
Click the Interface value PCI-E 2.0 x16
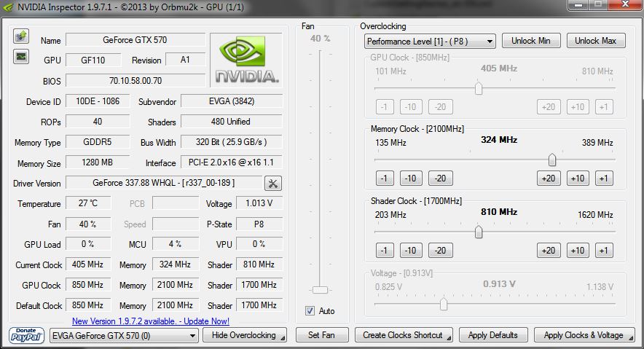click(232, 162)
